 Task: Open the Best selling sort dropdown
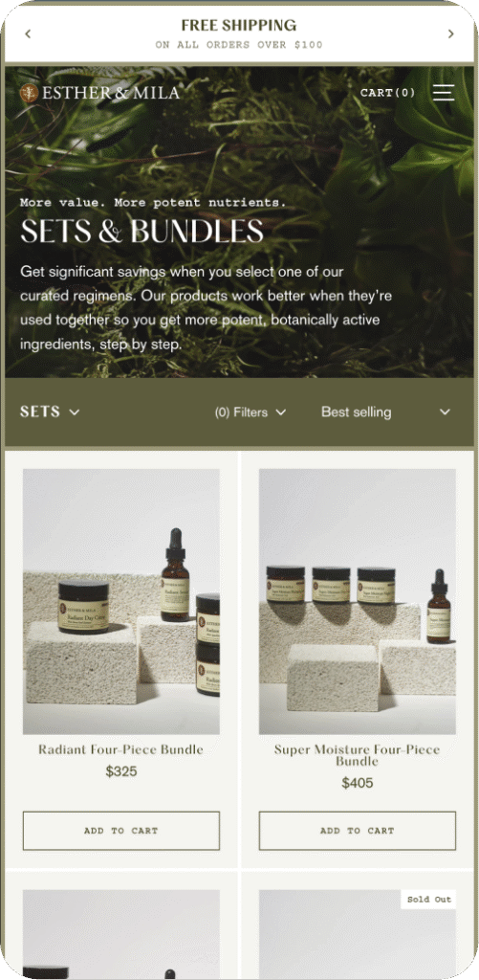pyautogui.click(x=385, y=412)
